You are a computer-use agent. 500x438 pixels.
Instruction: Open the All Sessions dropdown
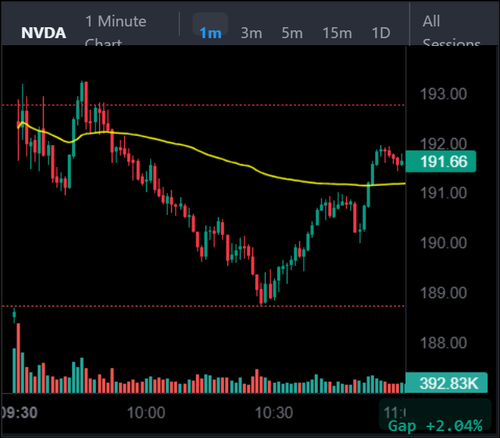(452, 30)
